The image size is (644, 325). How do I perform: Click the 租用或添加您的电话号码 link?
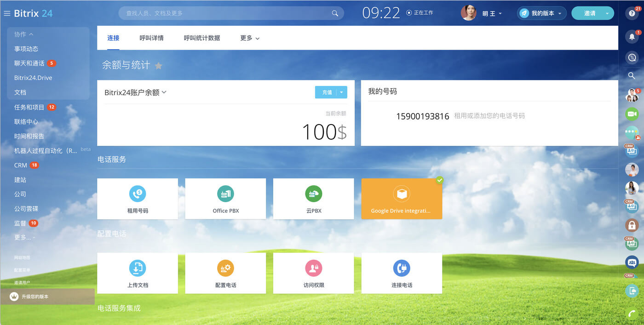point(489,116)
